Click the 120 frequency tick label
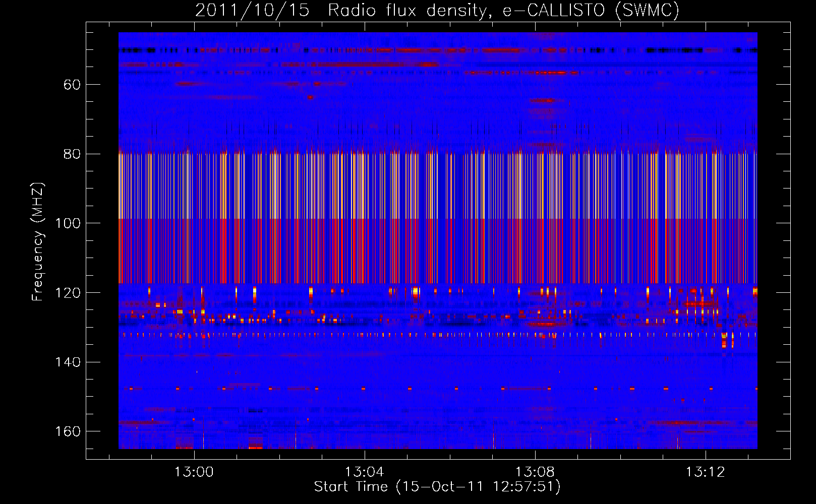The image size is (816, 504). pyautogui.click(x=68, y=293)
